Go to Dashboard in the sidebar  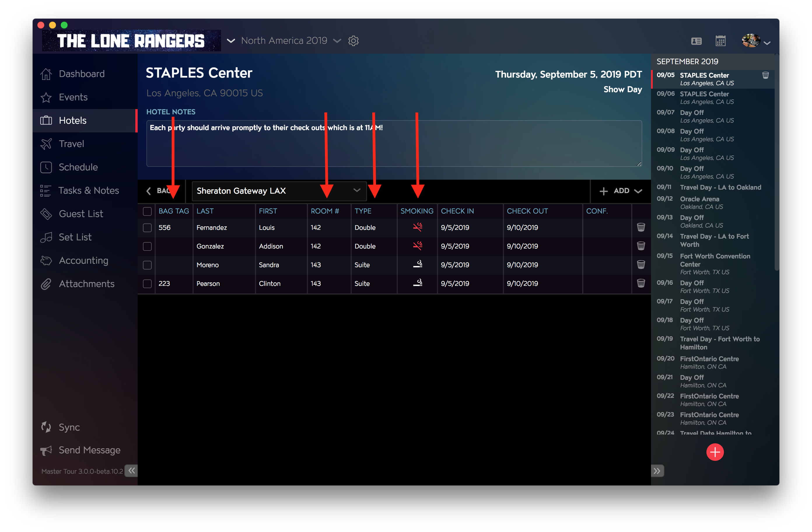[85, 74]
